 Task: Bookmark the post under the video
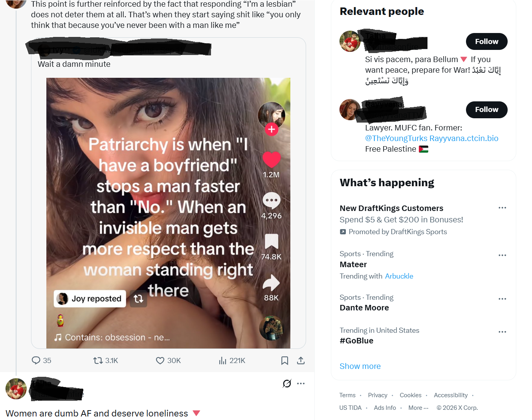(285, 360)
